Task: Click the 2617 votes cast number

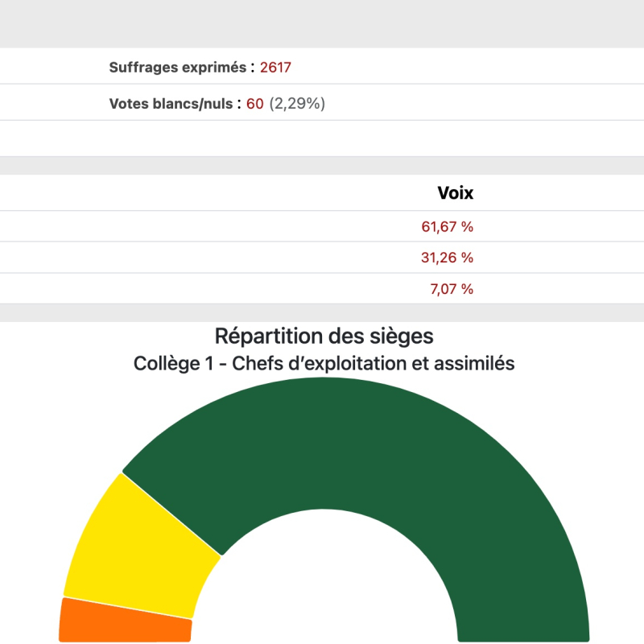Action: 275,68
